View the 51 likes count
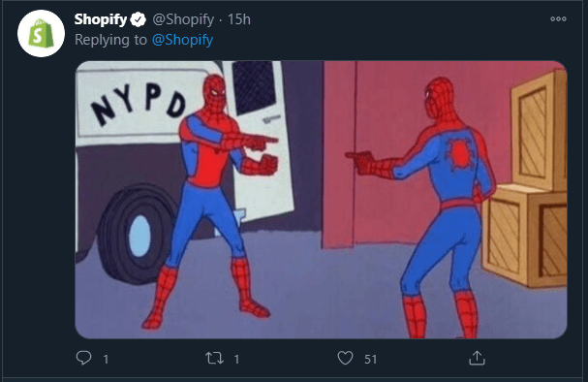This screenshot has width=588, height=382. coord(370,359)
